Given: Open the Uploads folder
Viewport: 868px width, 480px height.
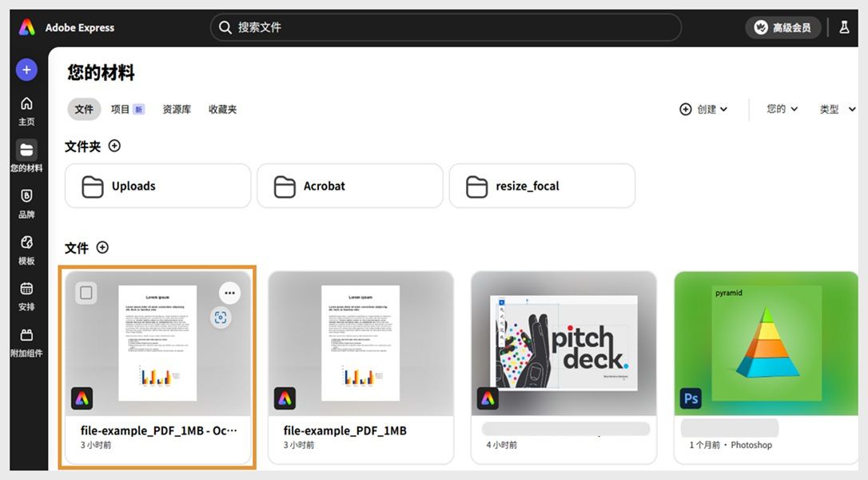Looking at the screenshot, I should point(157,185).
